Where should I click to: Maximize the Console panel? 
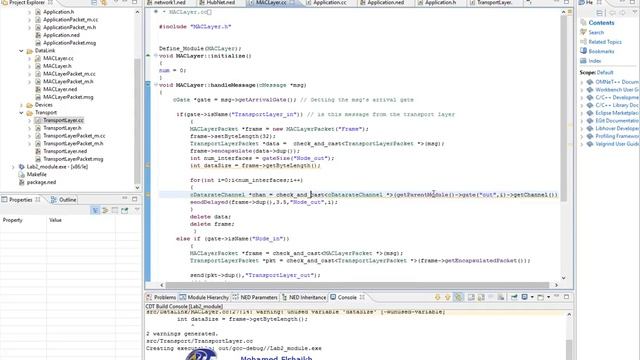coord(567,297)
